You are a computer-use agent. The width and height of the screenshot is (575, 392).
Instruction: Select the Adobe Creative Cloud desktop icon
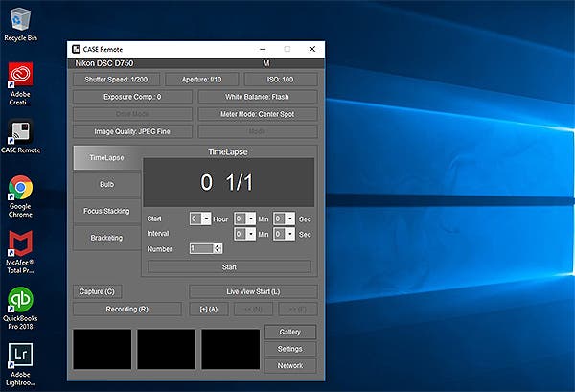pyautogui.click(x=20, y=83)
